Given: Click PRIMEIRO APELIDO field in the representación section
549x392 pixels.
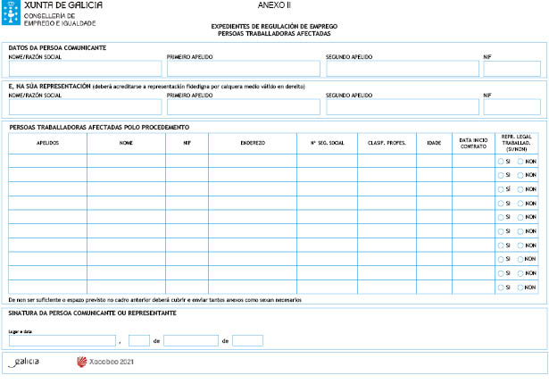Looking at the screenshot, I should point(243,107).
